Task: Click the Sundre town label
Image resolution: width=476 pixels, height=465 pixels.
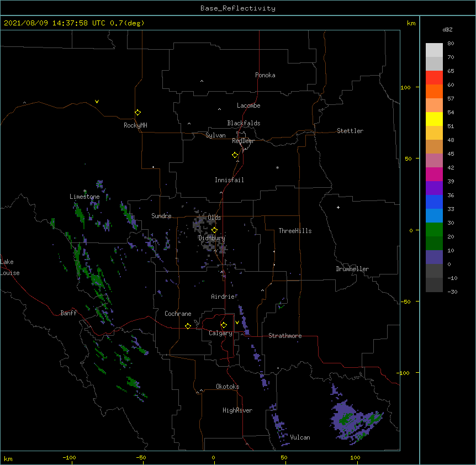Action: (x=161, y=216)
